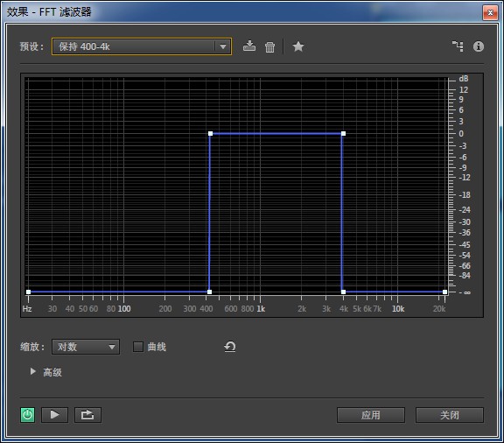Toggle effect power state button

click(x=28, y=415)
